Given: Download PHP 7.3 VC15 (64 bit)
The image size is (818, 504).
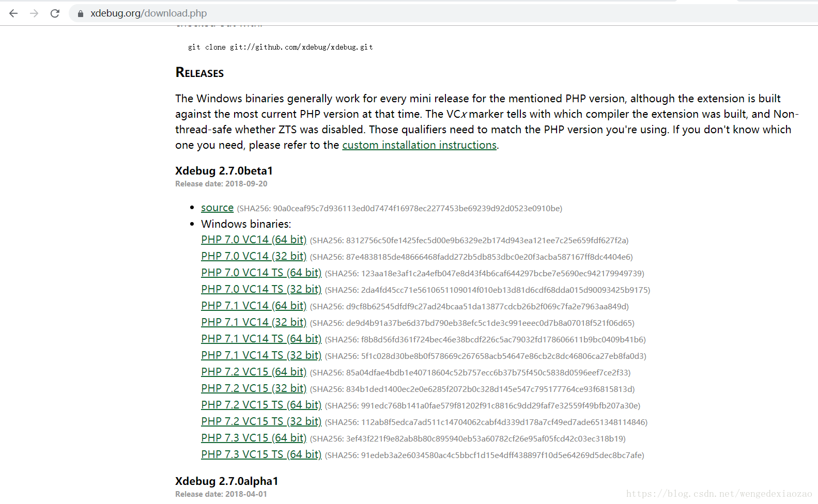Looking at the screenshot, I should tap(254, 438).
